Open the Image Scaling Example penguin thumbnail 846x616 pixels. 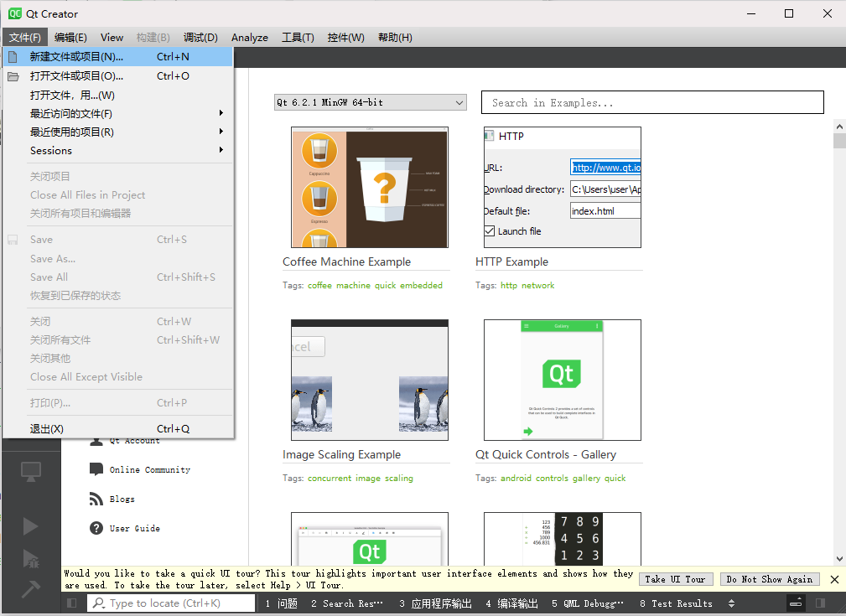[x=370, y=380]
